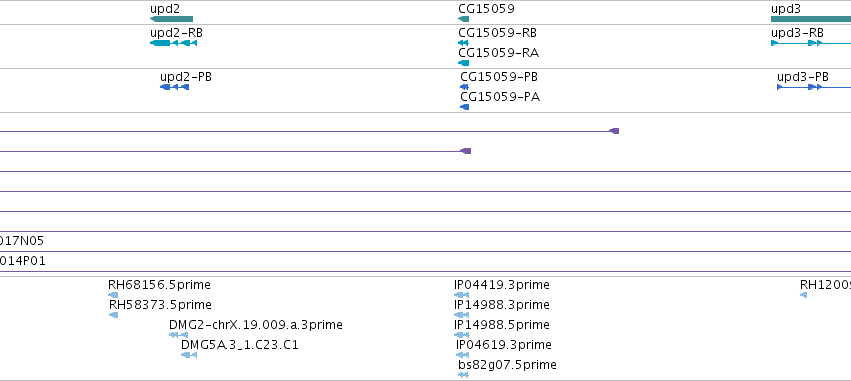Select the CG15059 gene label

pos(486,9)
